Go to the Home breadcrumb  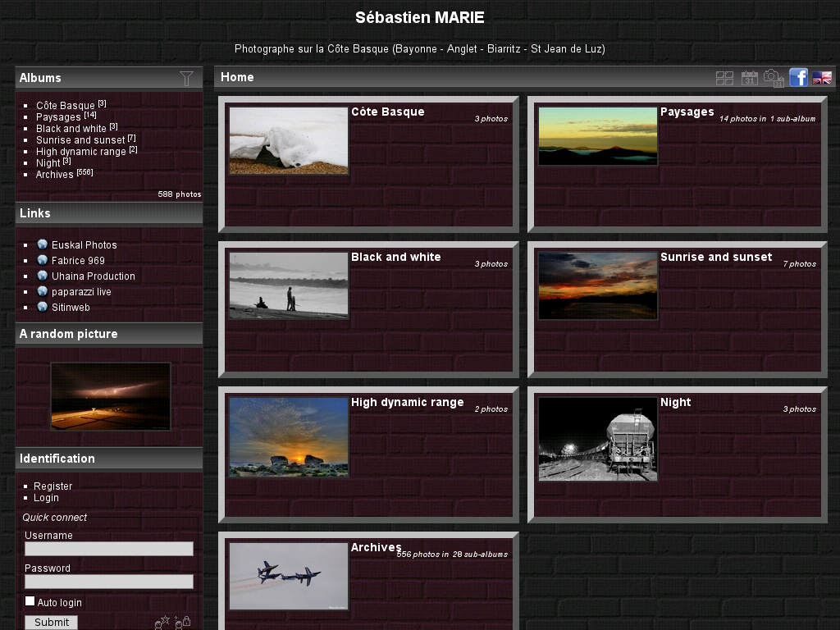pos(237,77)
